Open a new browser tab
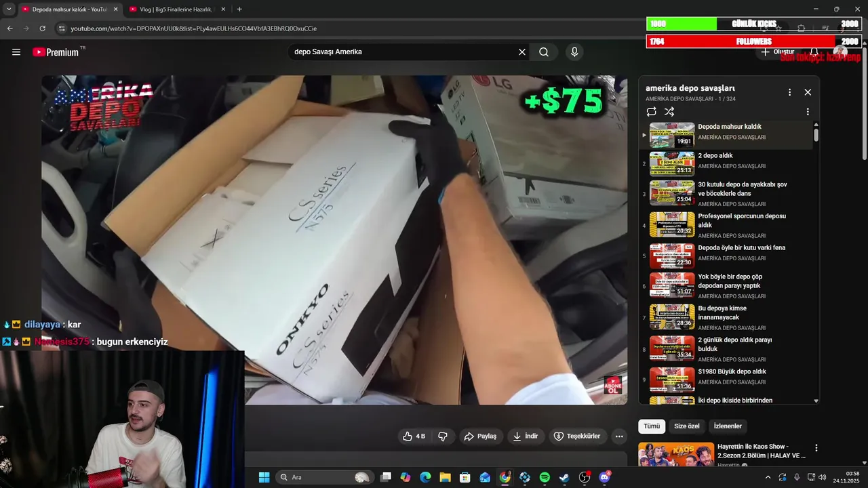Screen dimensions: 868x488 (239, 9)
